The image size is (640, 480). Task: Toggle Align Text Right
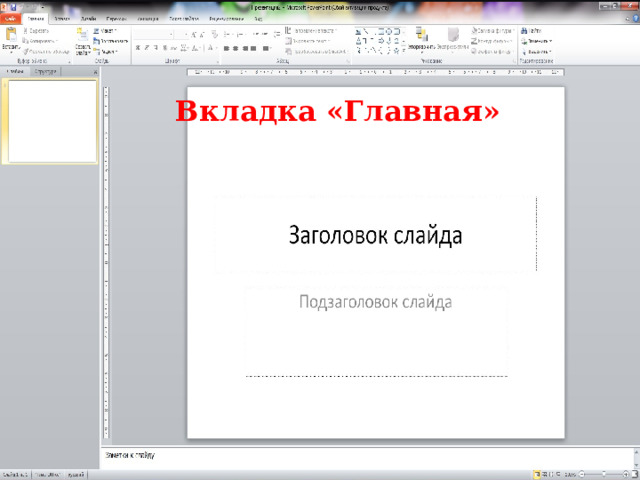tap(244, 48)
